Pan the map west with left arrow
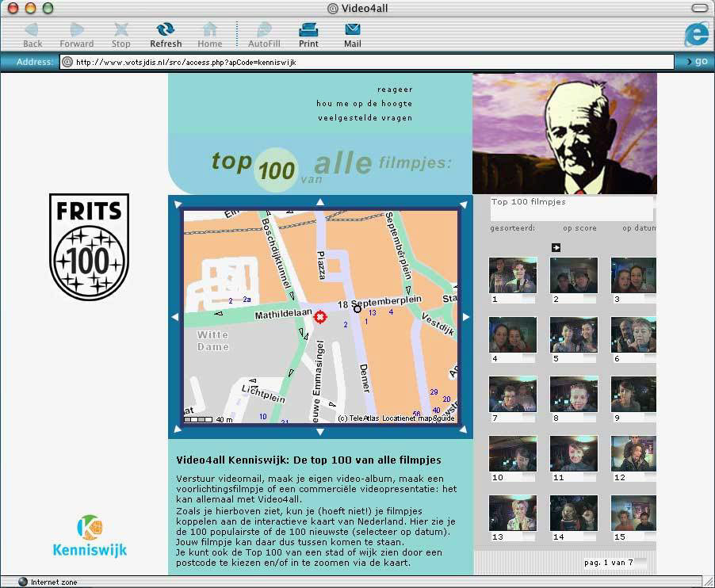 click(x=175, y=317)
